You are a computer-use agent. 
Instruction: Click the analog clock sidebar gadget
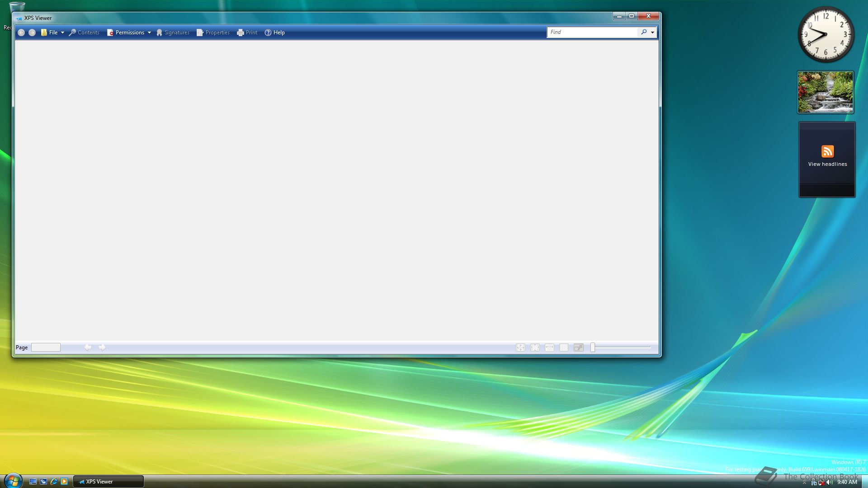coord(826,34)
